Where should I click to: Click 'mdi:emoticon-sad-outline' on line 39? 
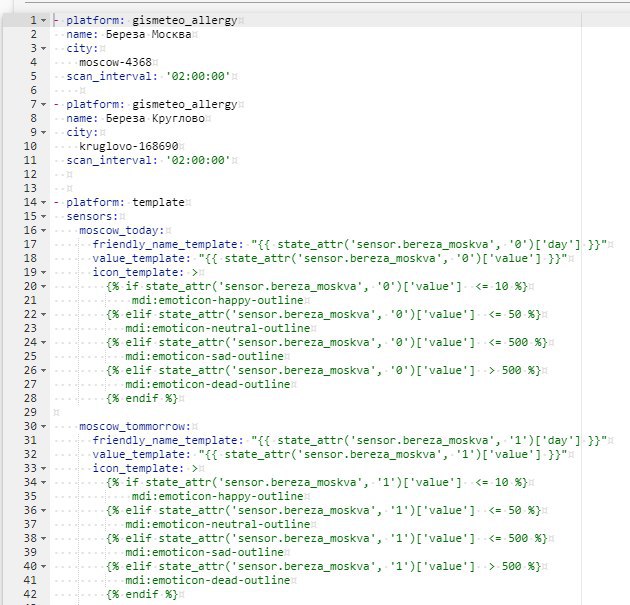(x=205, y=552)
